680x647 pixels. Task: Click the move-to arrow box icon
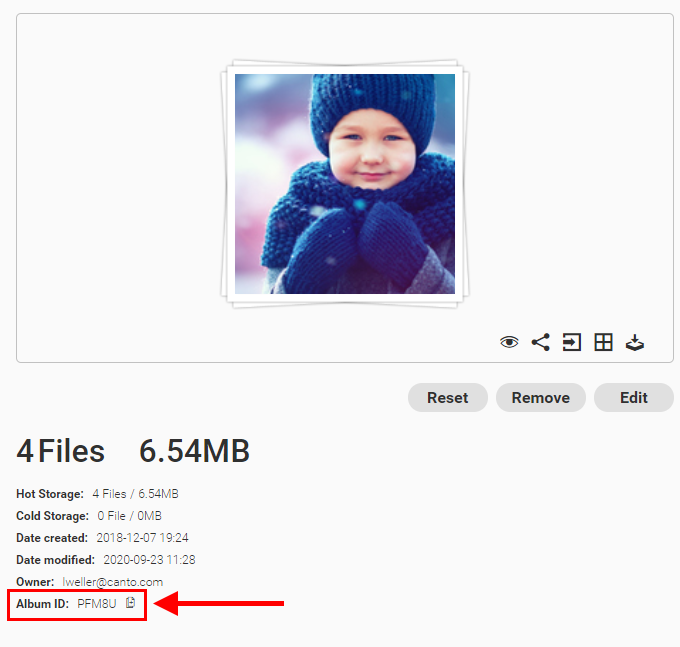[572, 342]
